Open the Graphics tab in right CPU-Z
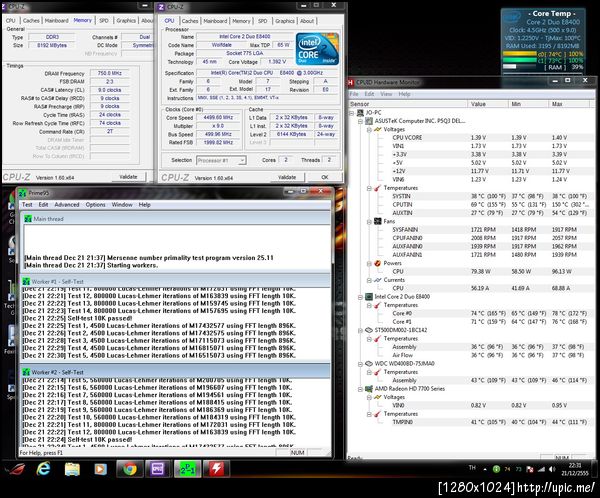 click(285, 21)
